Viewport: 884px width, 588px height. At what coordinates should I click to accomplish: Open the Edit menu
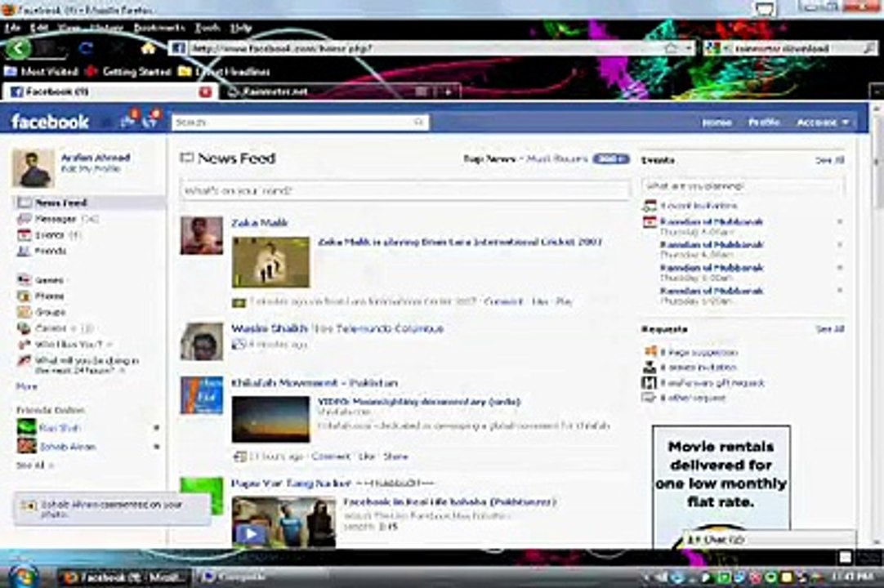[39, 28]
